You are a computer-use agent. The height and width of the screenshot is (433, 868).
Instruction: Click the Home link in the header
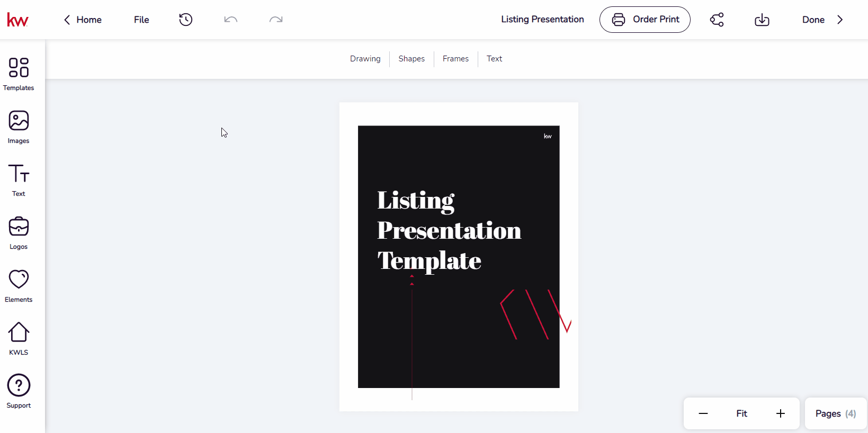[x=89, y=20]
